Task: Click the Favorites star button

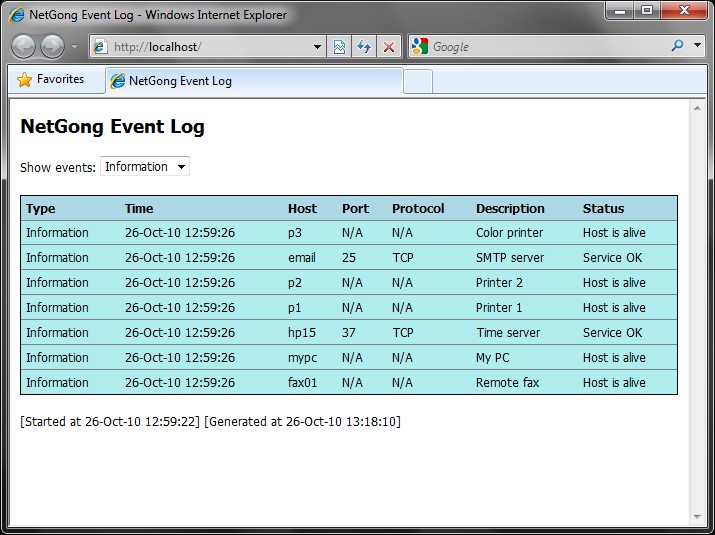Action: click(x=52, y=80)
